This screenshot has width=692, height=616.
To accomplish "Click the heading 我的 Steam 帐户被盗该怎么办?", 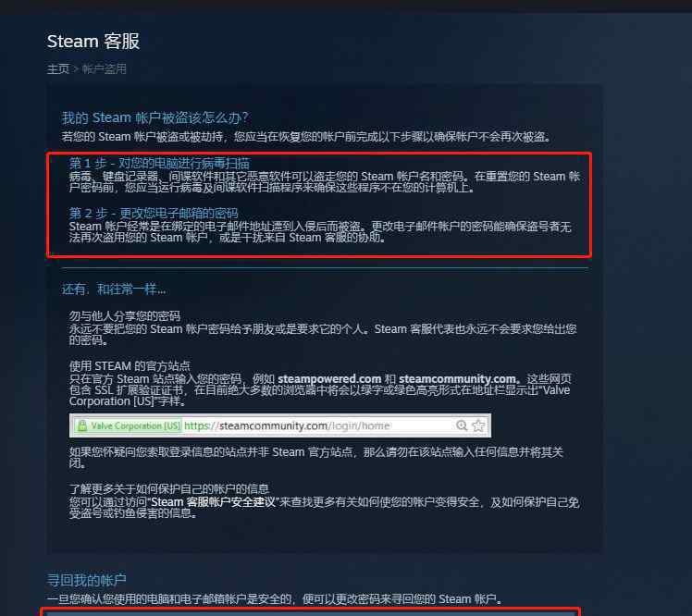I will pyautogui.click(x=154, y=117).
